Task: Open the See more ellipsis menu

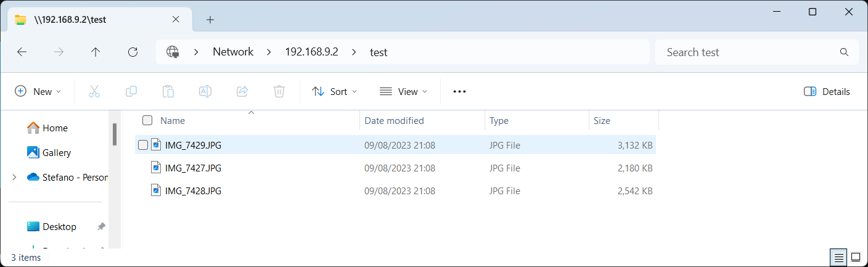Action: click(x=459, y=91)
